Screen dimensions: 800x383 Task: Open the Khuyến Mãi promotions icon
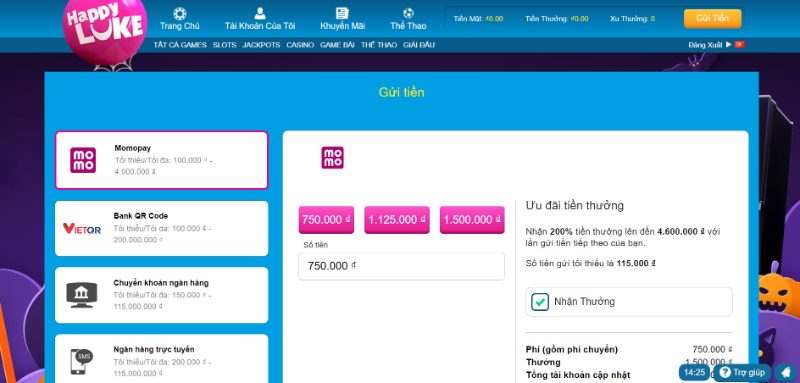click(342, 14)
